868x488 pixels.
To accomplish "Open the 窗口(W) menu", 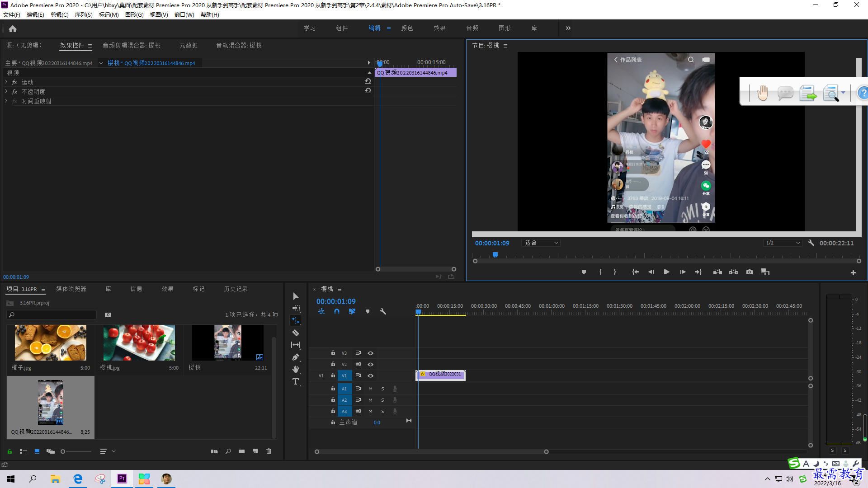I will 184,15.
